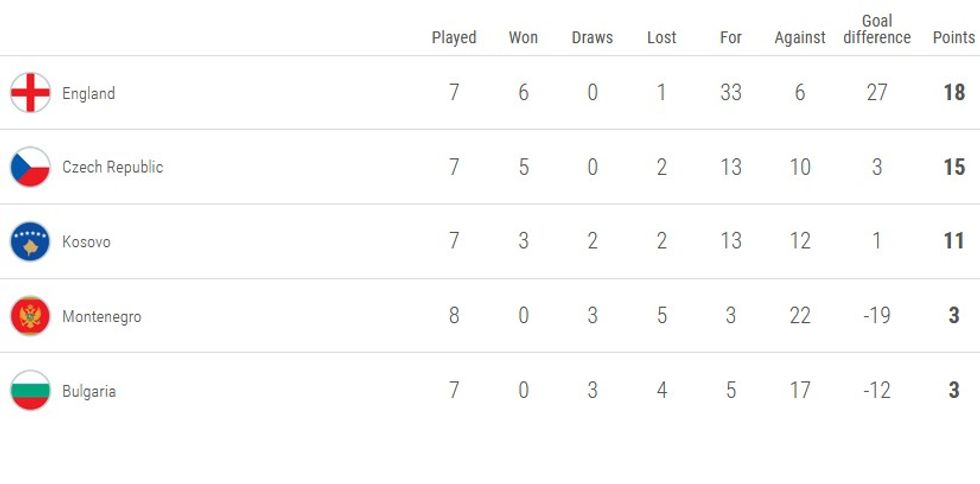980x484 pixels.
Task: Click the Won column header
Action: (x=523, y=37)
